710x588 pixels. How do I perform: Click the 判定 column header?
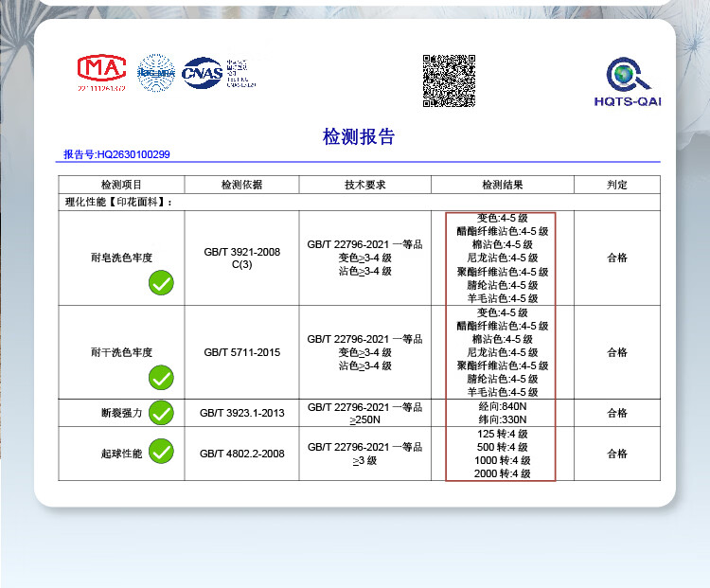tap(617, 186)
